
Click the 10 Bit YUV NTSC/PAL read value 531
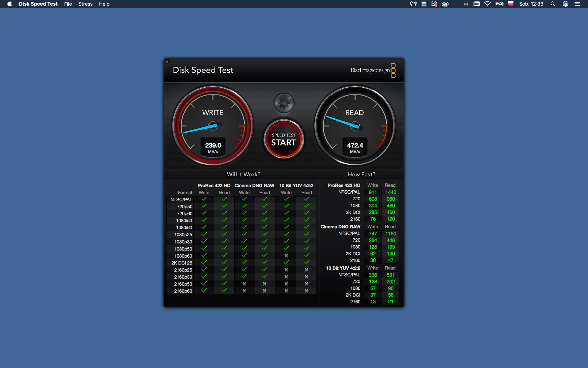click(391, 275)
